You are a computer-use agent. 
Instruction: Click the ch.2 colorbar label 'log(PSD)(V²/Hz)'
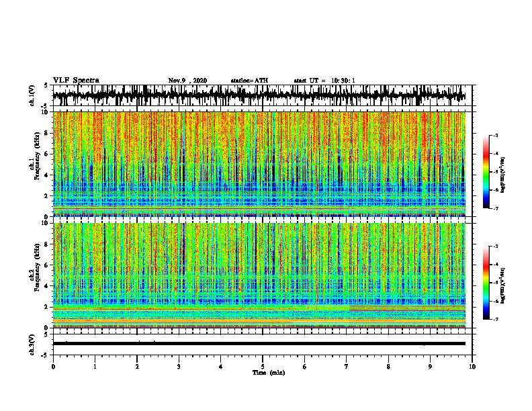503,285
